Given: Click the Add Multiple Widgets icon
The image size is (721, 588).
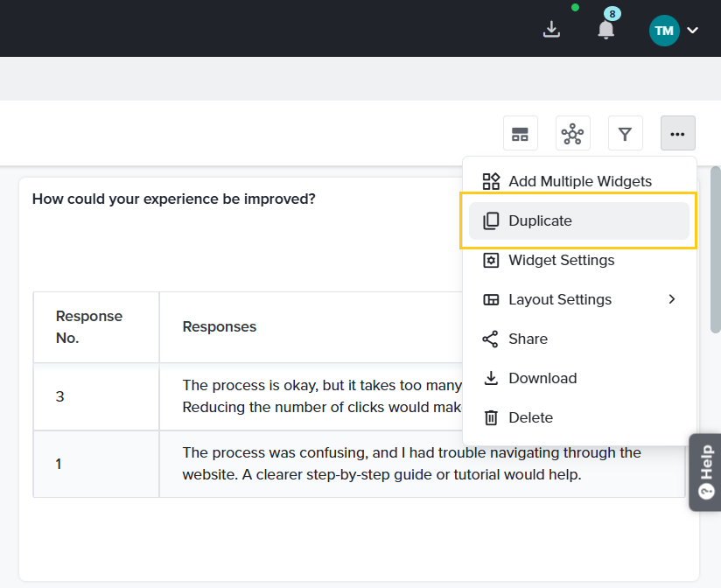Looking at the screenshot, I should coord(491,181).
